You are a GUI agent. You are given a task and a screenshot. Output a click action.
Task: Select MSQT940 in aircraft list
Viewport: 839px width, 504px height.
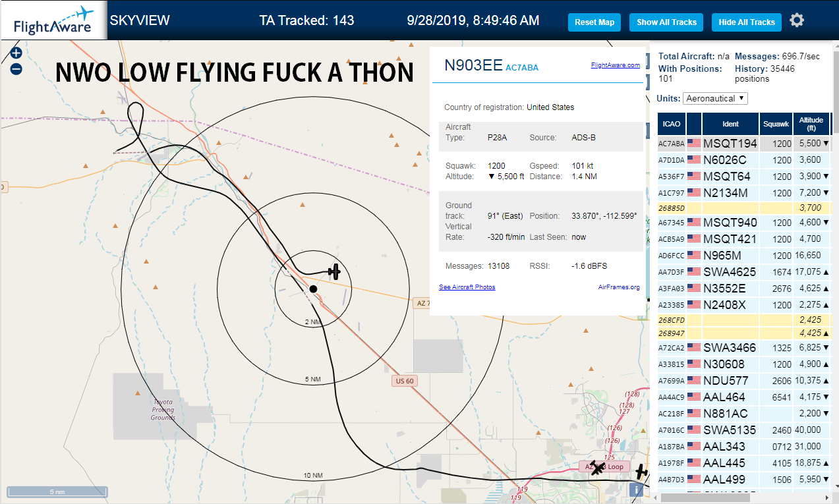coord(743,222)
